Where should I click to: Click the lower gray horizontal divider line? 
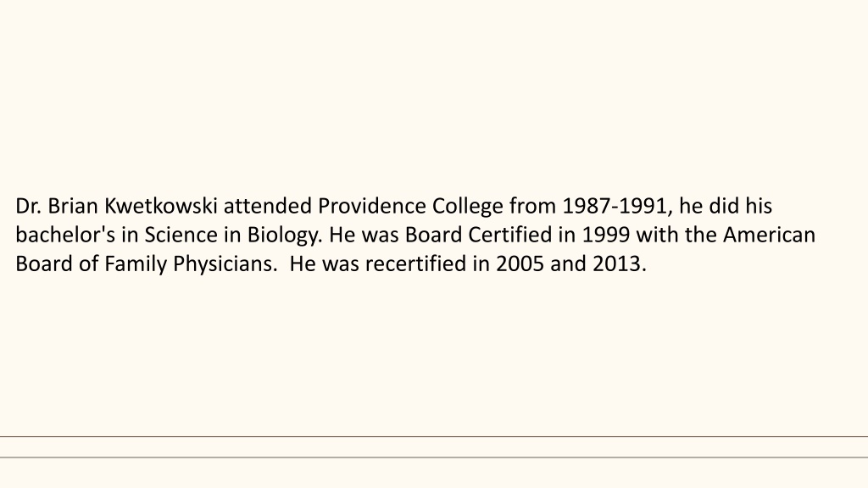tap(434, 457)
